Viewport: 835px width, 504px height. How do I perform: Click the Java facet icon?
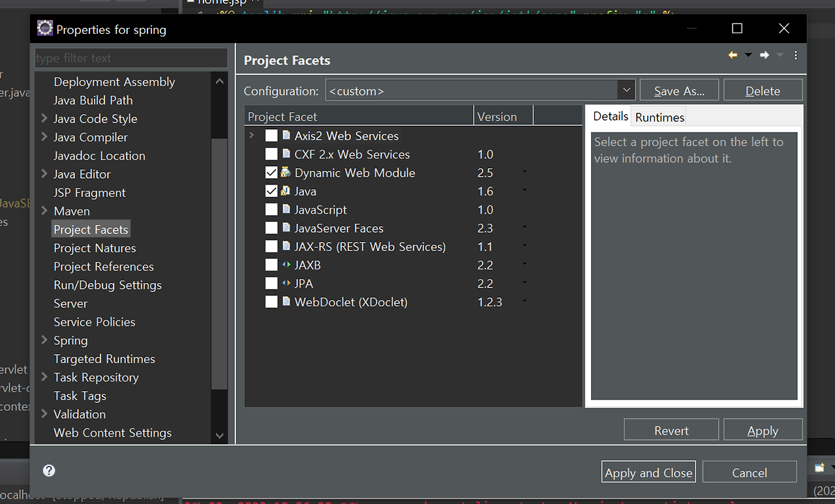coord(286,191)
